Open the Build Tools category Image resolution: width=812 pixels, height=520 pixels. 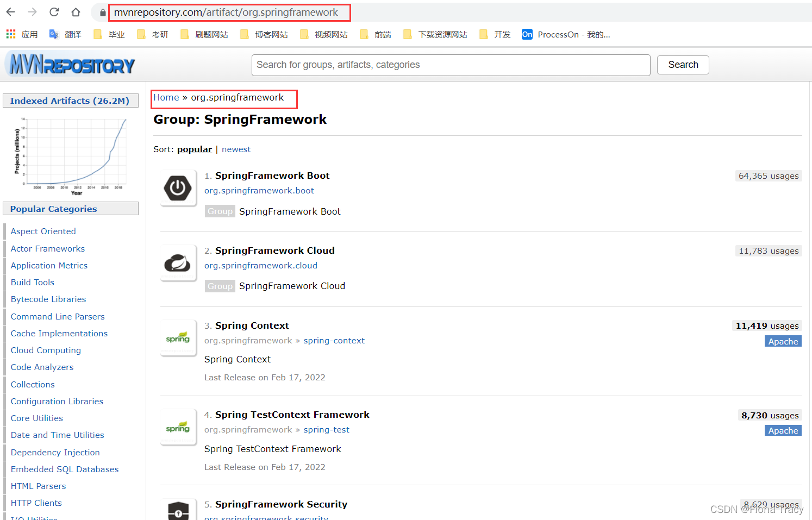33,283
